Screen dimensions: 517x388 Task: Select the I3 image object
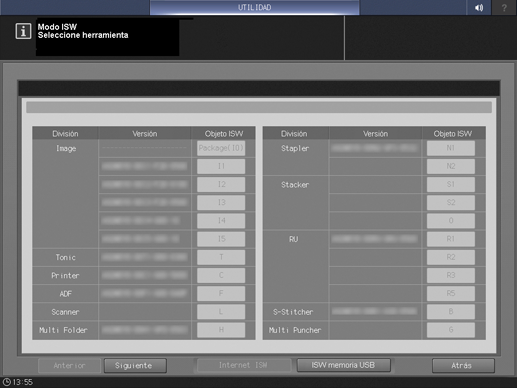221,202
